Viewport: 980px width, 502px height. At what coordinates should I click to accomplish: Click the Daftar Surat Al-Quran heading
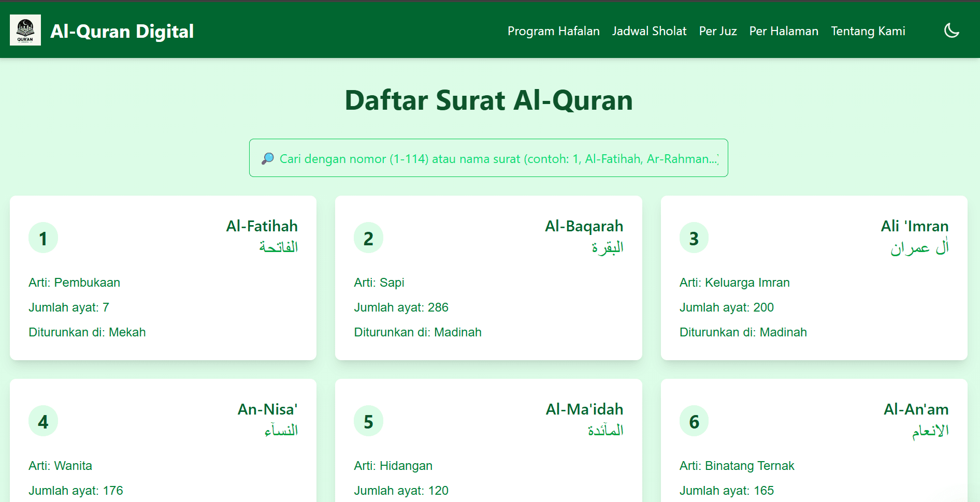tap(489, 100)
